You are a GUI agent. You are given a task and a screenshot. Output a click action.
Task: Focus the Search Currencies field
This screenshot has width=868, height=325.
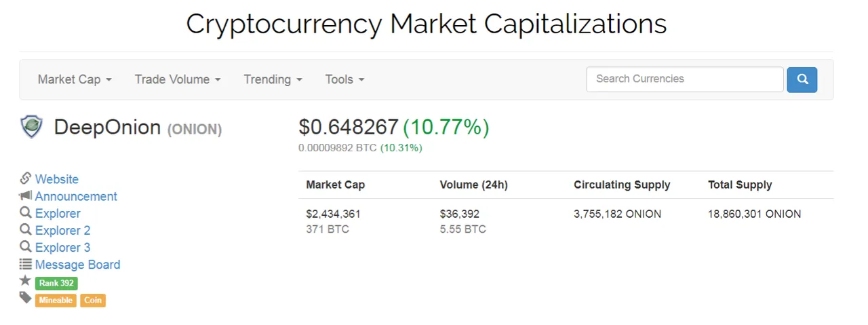point(685,79)
